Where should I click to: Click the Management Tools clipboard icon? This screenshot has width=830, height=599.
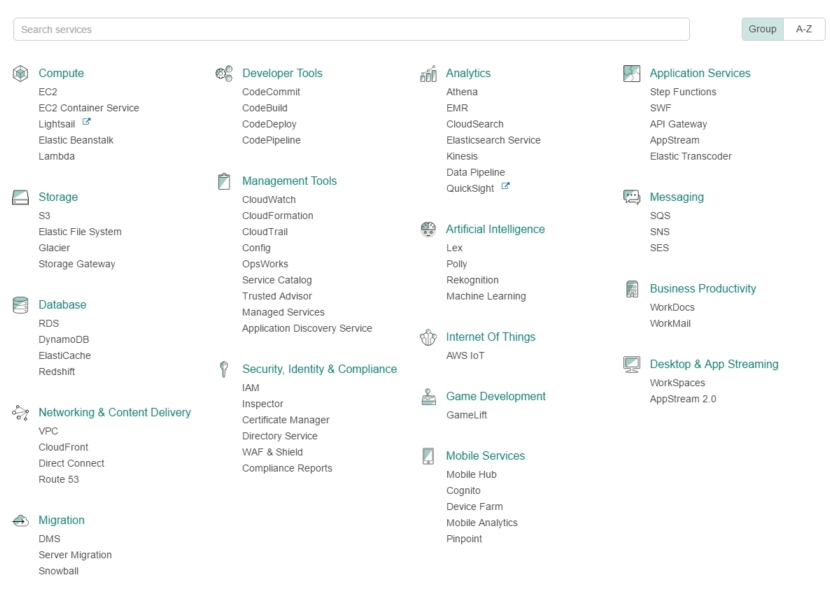click(224, 181)
